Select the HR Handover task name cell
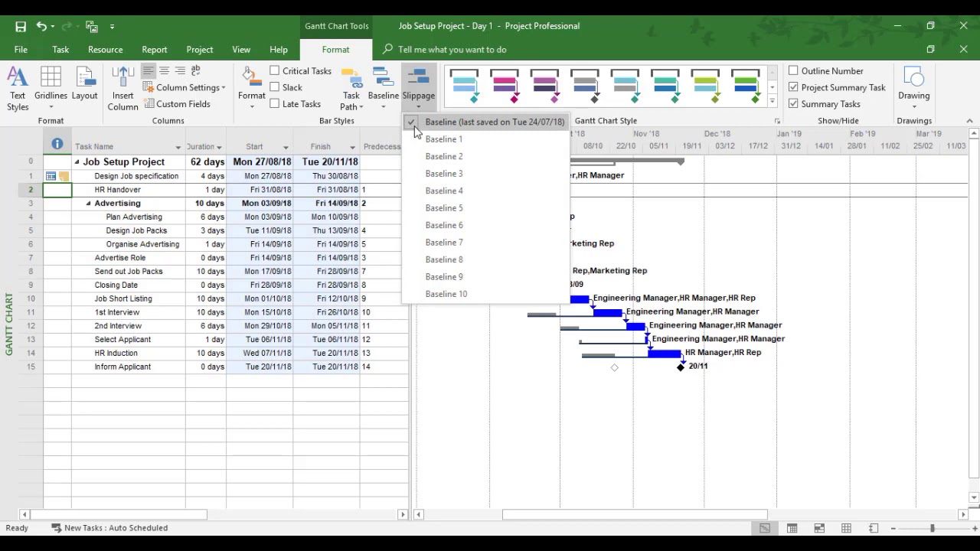The height and width of the screenshot is (551, 980). tap(128, 190)
